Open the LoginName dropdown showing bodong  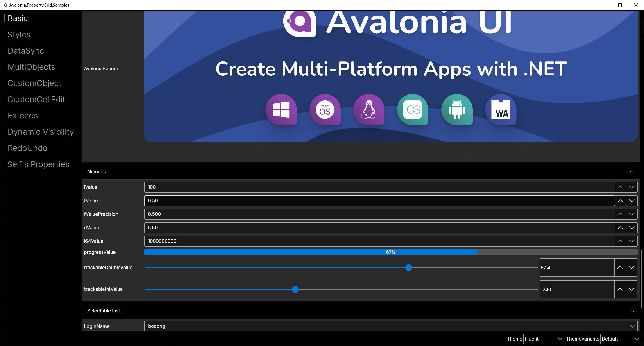tap(391, 326)
